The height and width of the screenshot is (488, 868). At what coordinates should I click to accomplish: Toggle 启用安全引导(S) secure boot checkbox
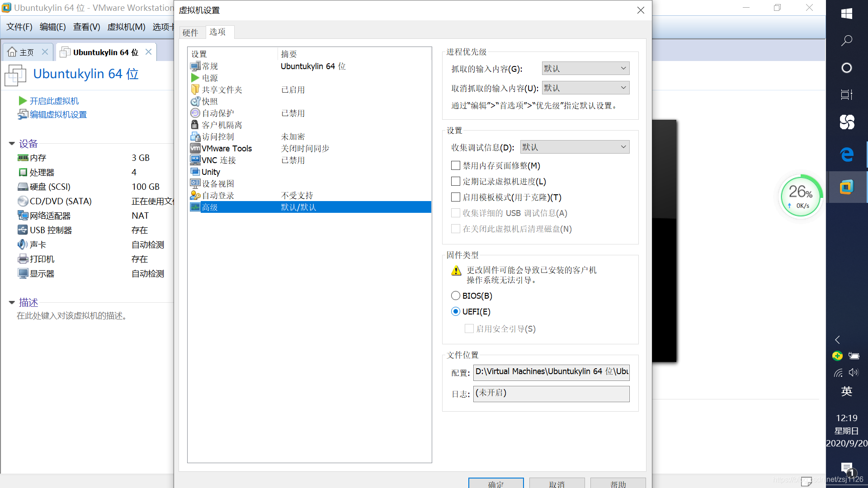(x=469, y=329)
